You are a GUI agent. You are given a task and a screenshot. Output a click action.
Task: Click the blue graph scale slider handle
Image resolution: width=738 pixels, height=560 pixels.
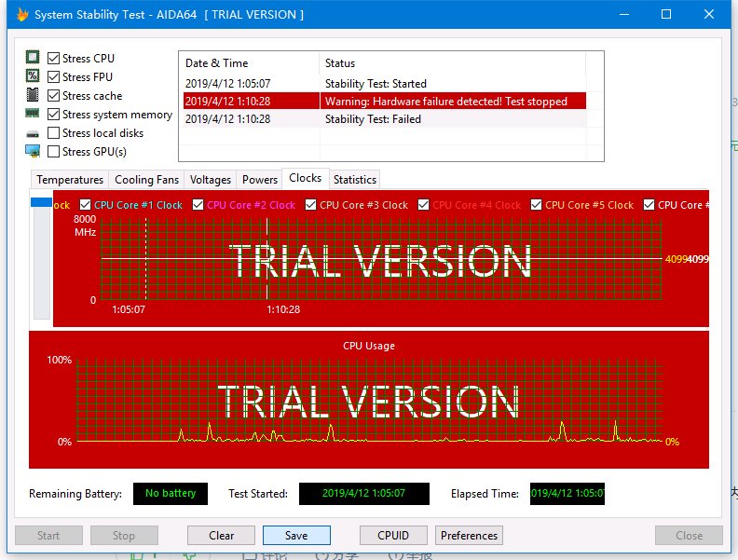click(41, 202)
